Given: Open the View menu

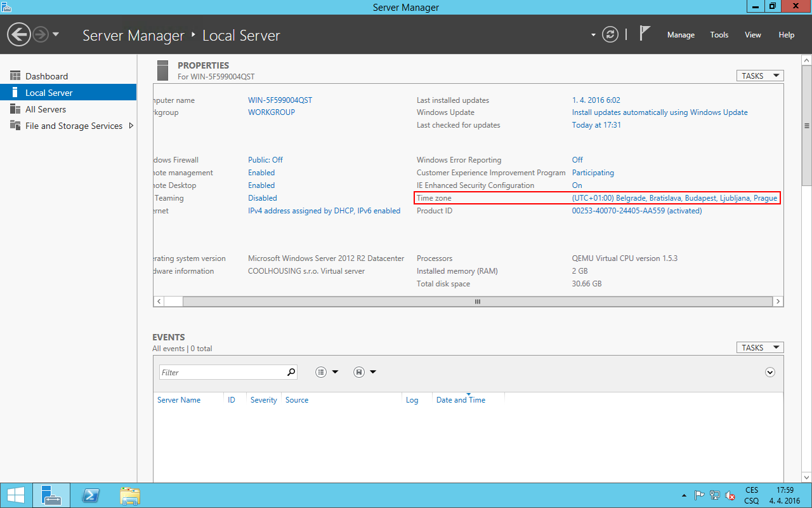Looking at the screenshot, I should coord(753,35).
